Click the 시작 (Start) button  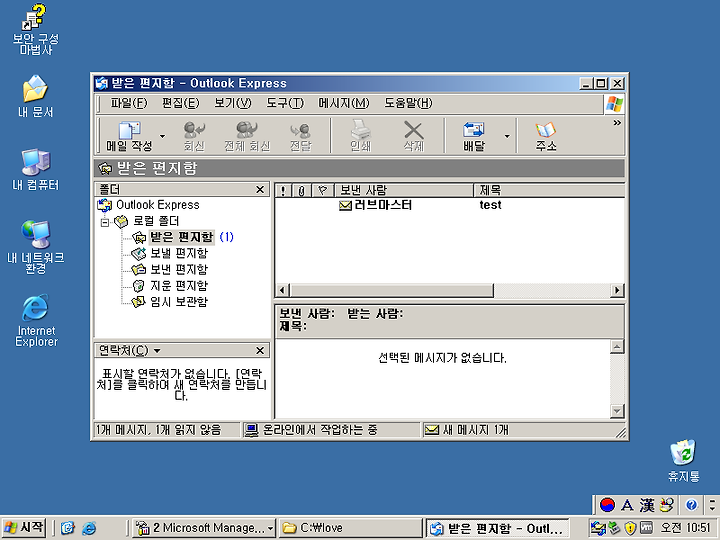pos(24,528)
